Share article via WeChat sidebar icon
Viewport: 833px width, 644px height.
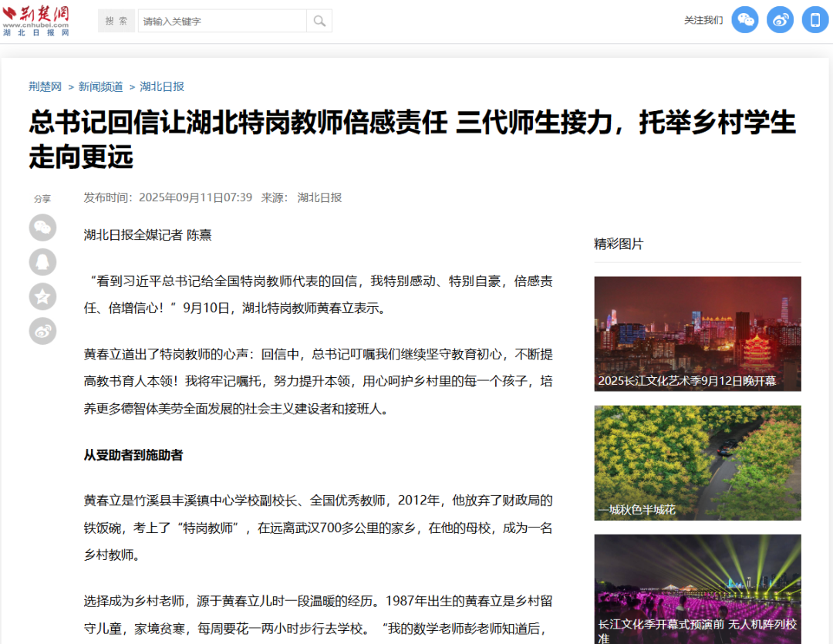(x=43, y=228)
